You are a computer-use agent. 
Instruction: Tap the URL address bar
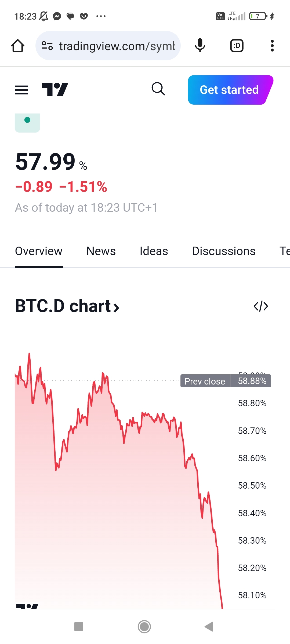tap(117, 46)
